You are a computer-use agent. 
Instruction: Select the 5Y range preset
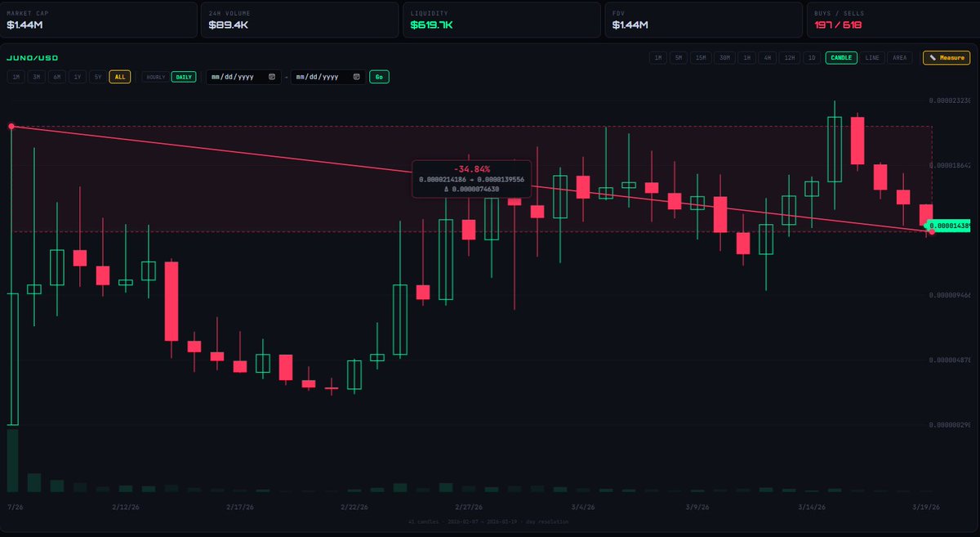(x=97, y=77)
